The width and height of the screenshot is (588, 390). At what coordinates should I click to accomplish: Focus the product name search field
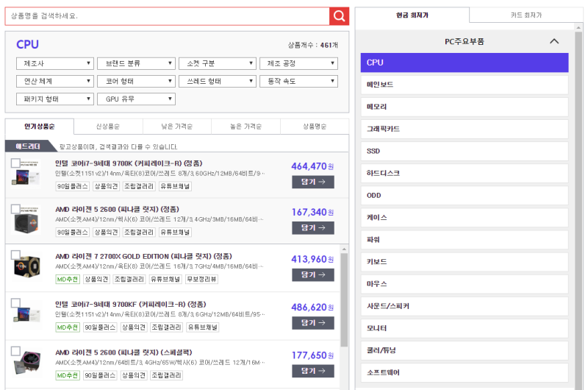tap(168, 16)
